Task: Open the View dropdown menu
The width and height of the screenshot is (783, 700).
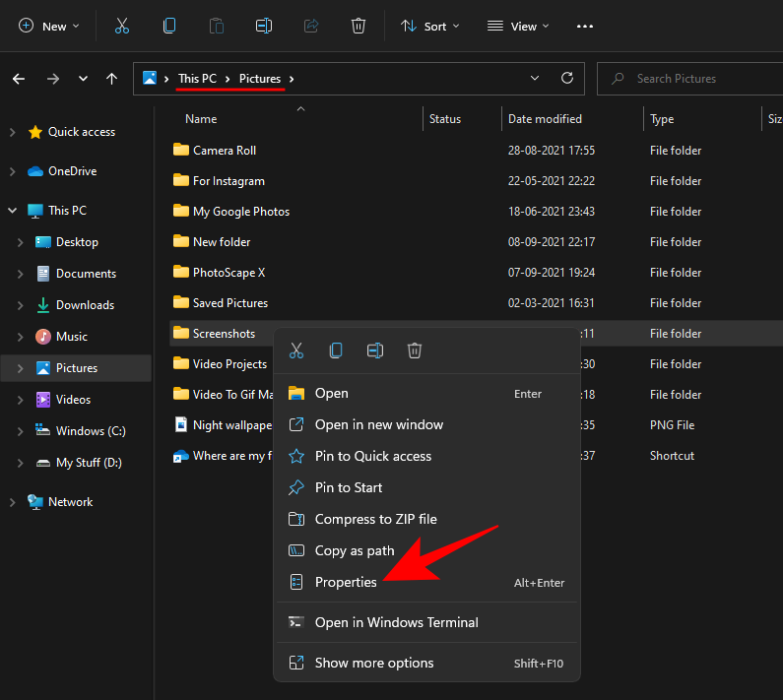Action: click(518, 27)
